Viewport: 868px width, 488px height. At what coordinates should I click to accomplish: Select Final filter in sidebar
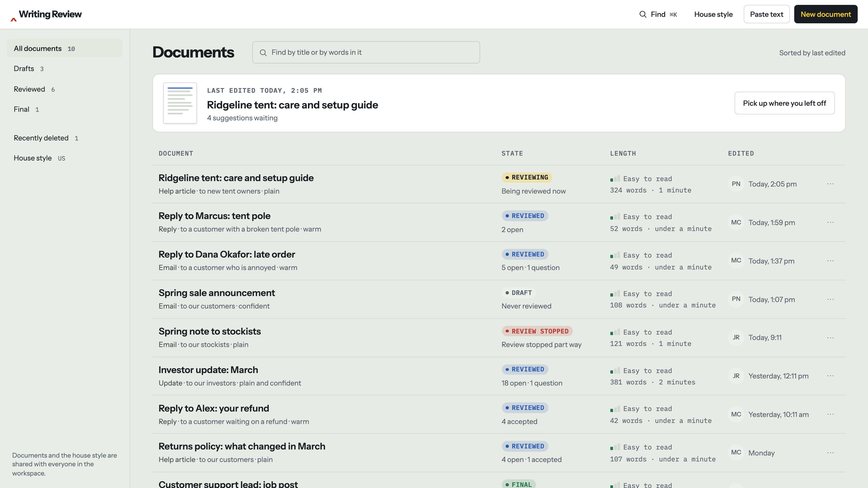coord(65,110)
